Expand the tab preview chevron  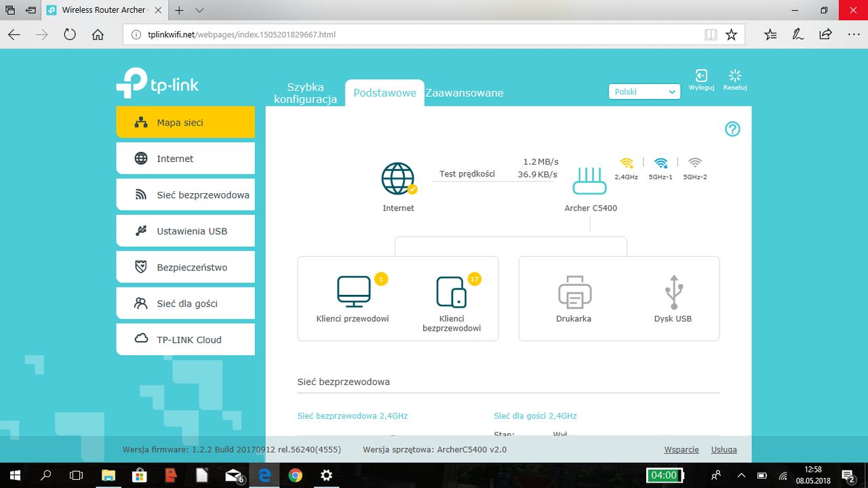[x=199, y=10]
